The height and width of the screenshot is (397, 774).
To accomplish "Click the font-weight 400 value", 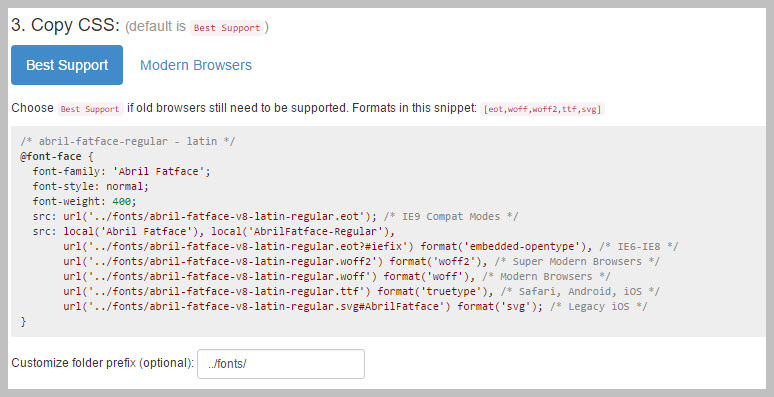I will (121, 201).
